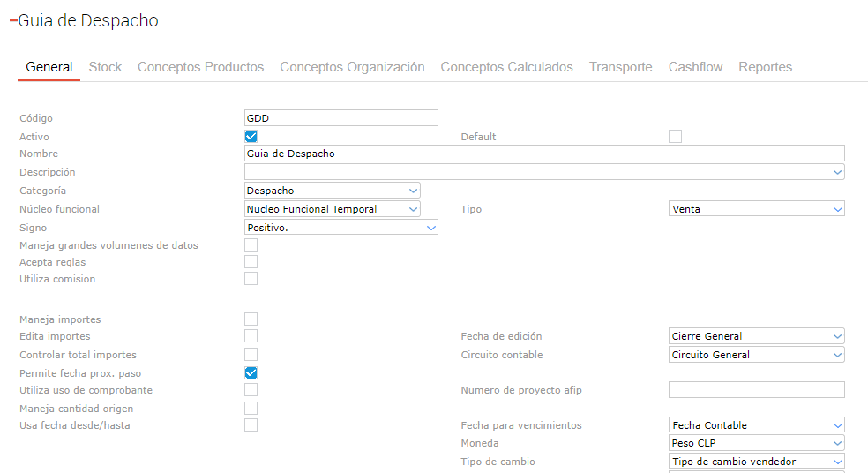
Task: Toggle Permite fecha prox. paso checkbox
Action: (x=251, y=372)
